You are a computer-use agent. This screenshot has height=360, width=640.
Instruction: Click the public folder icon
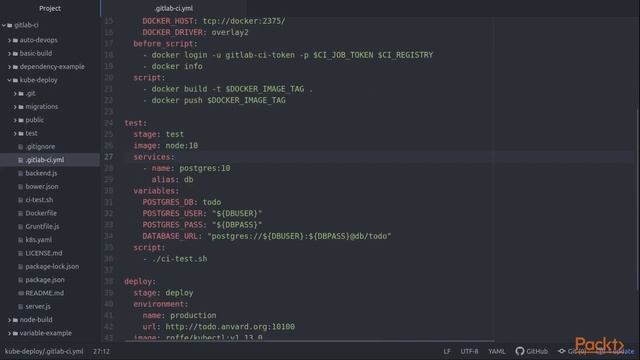21,120
